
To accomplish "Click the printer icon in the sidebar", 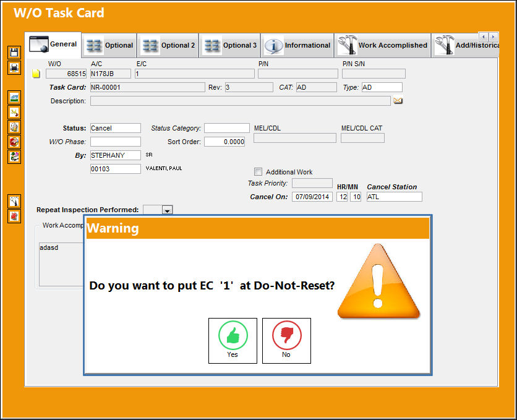I will click(14, 67).
